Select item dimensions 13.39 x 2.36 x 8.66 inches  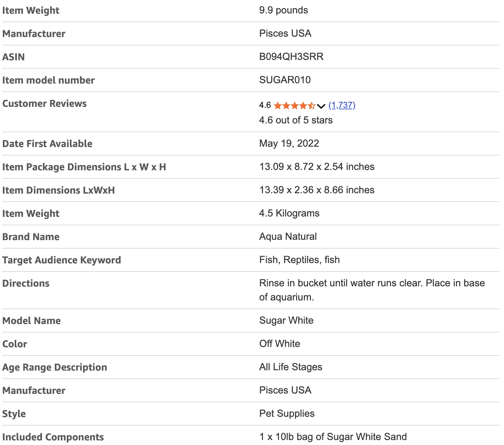click(x=317, y=190)
